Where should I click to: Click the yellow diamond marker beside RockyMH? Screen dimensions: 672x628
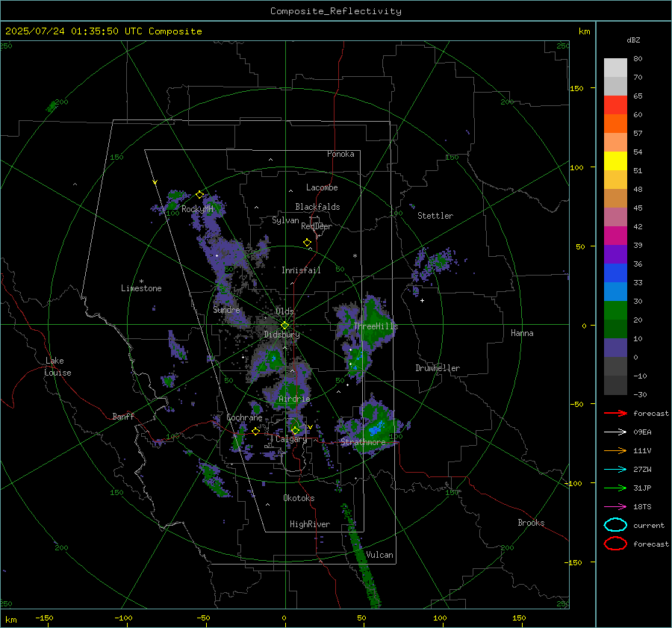[199, 195]
